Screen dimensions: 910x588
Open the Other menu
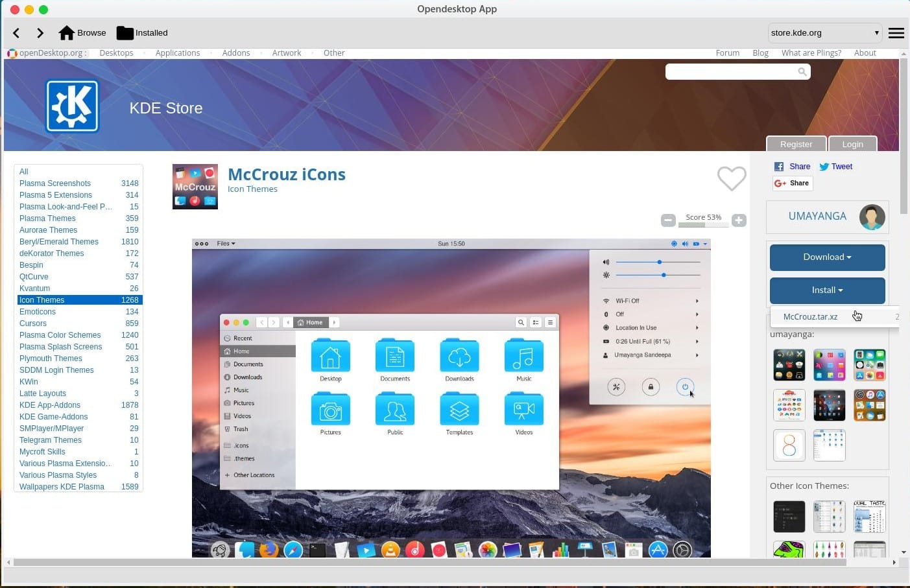click(334, 53)
